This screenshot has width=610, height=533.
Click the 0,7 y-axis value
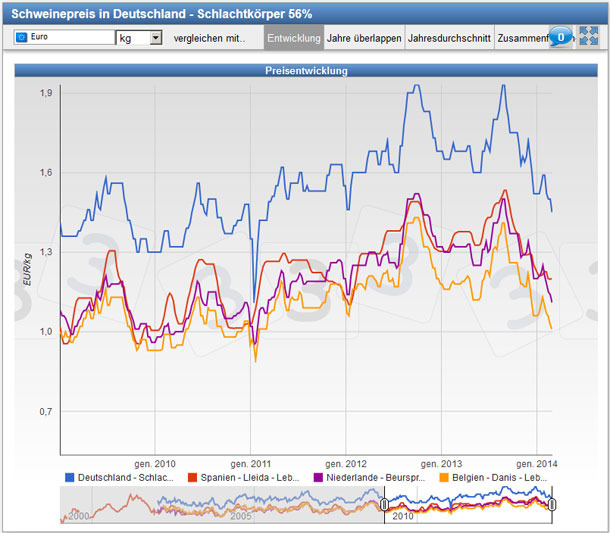click(46, 411)
